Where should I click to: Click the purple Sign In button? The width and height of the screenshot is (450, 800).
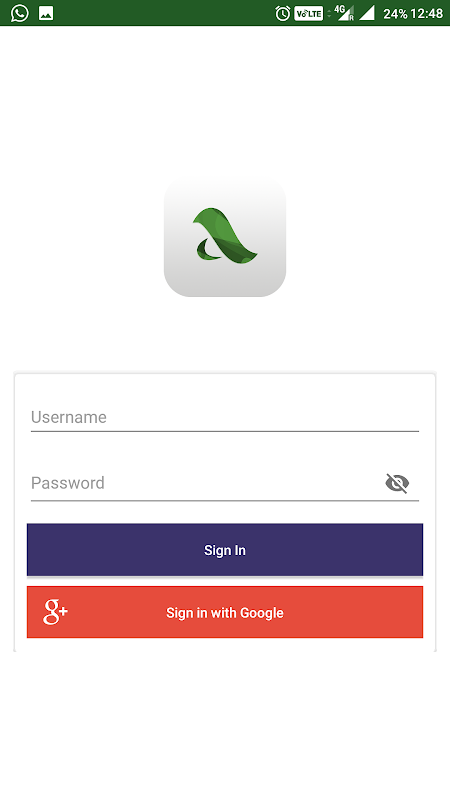(x=225, y=550)
